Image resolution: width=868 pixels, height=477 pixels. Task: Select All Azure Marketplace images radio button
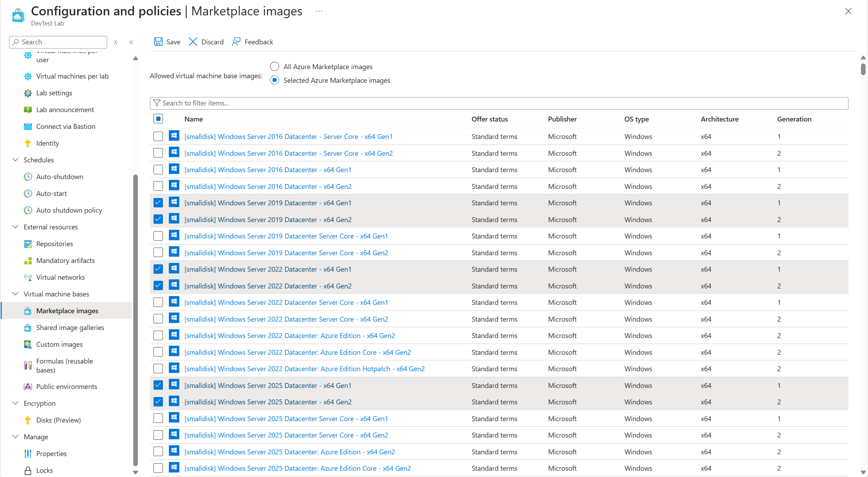tap(274, 66)
